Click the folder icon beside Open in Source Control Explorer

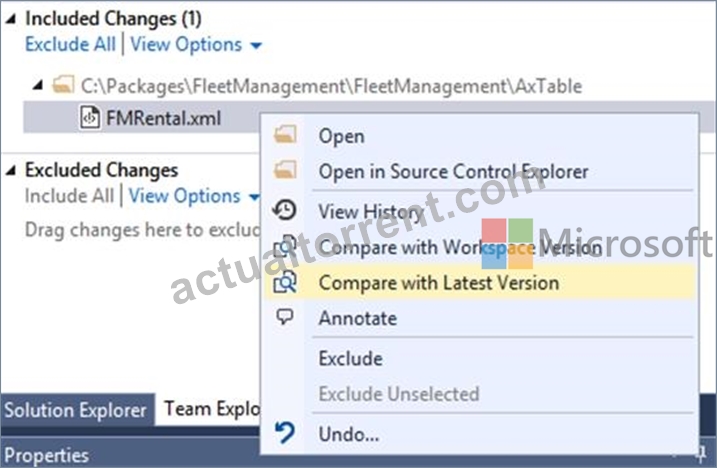coord(285,170)
